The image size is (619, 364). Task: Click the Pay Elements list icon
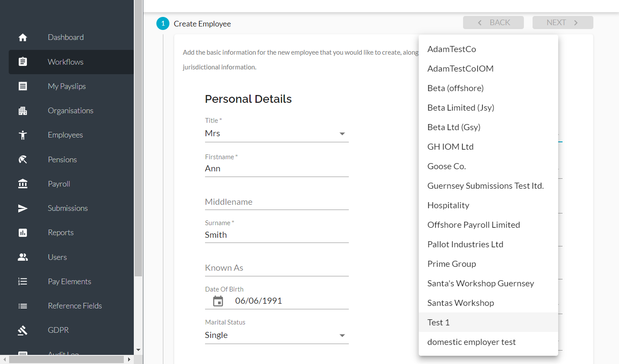point(23,282)
